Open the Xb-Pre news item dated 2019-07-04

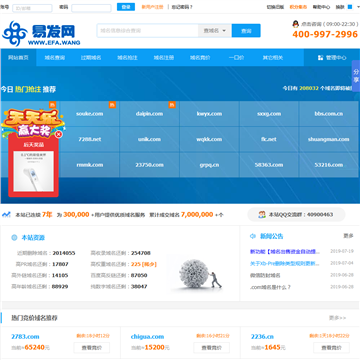pyautogui.click(x=285, y=263)
